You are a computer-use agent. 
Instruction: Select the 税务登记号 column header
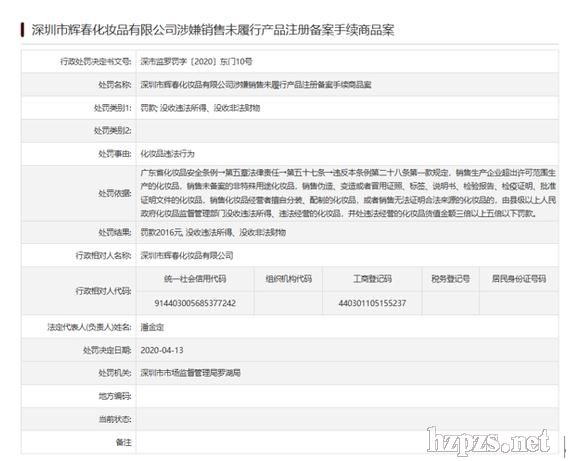(x=451, y=279)
